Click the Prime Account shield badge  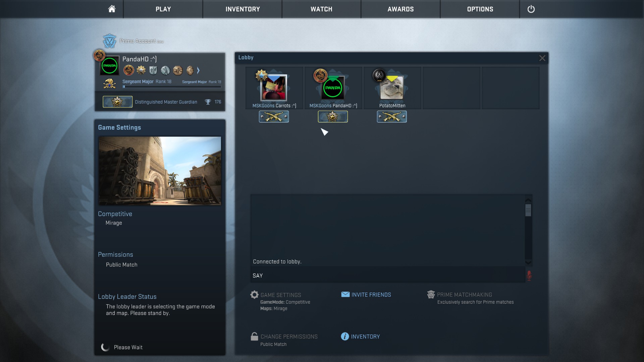pyautogui.click(x=109, y=41)
